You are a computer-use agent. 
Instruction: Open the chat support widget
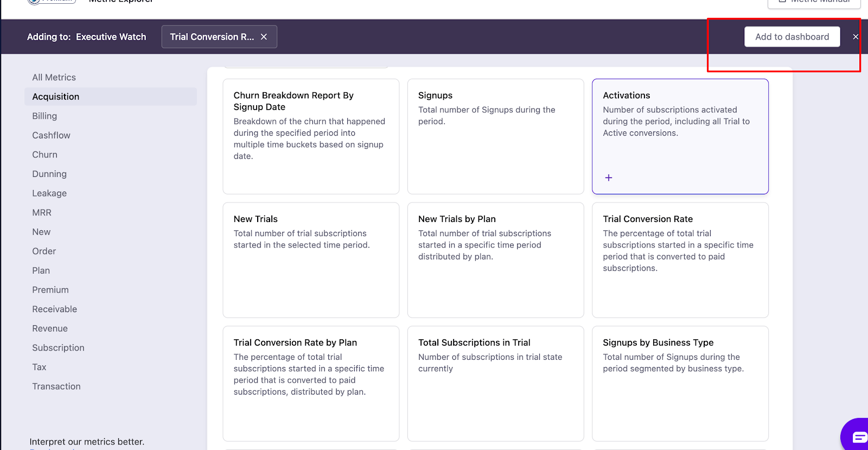click(858, 436)
